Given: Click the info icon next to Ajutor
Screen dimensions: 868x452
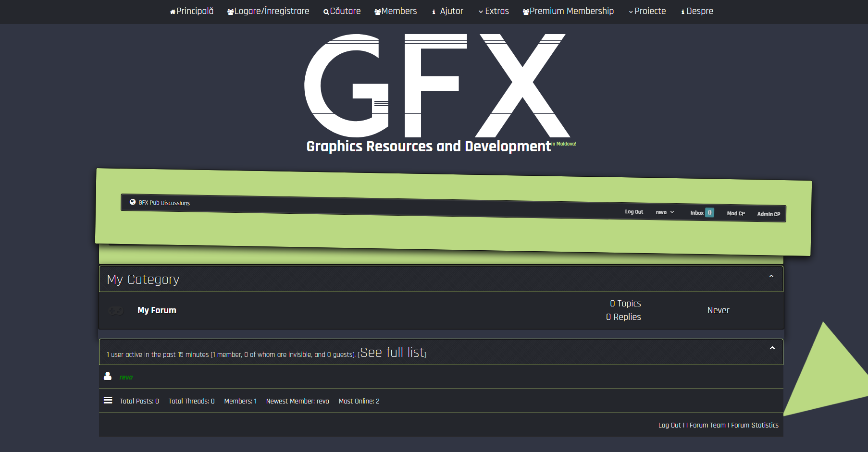Looking at the screenshot, I should pyautogui.click(x=434, y=12).
